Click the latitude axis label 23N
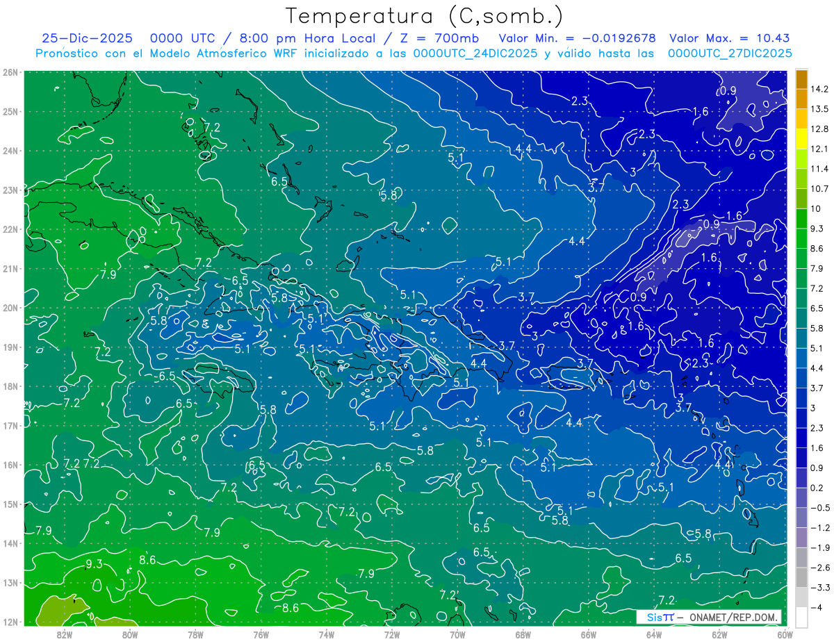The image size is (834, 644). click(10, 190)
